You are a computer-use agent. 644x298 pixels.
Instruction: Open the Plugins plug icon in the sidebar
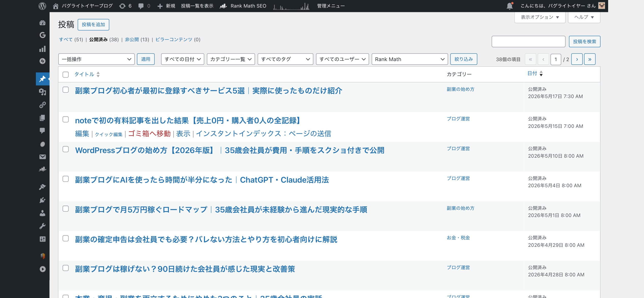click(x=42, y=200)
